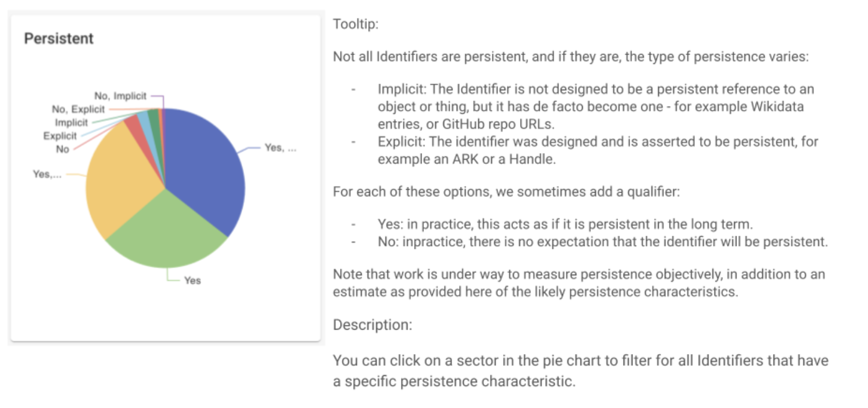The image size is (868, 408).
Task: Click the 'No, Implicit' chart label
Action: [120, 96]
